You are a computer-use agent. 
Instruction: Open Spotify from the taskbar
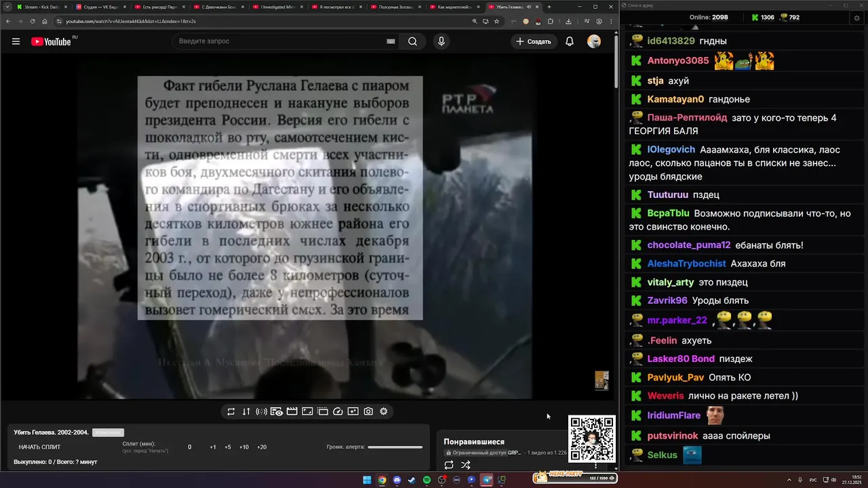(427, 480)
